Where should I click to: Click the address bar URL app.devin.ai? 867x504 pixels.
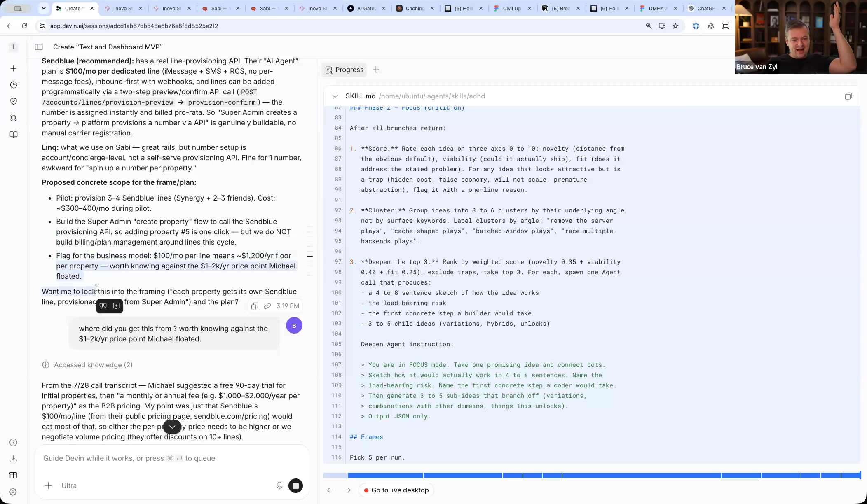(134, 26)
